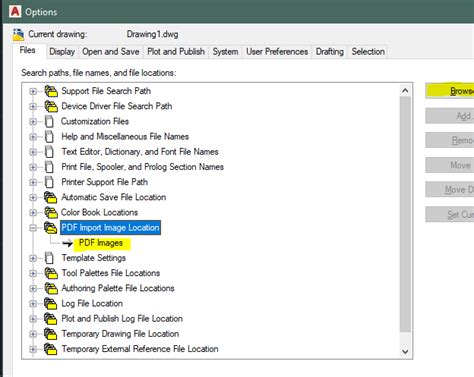Select Text Editor, Dictionary, Font File Names
The width and height of the screenshot is (474, 377).
point(140,152)
